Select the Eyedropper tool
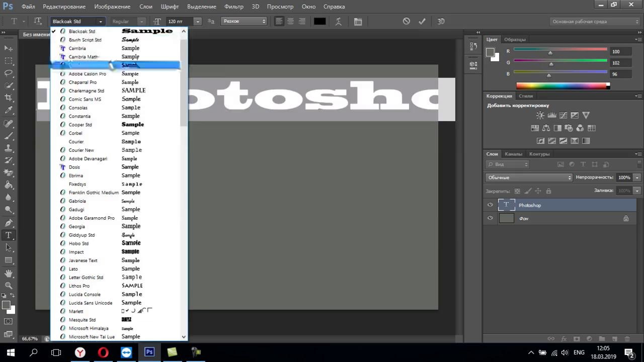644x362 pixels. pos(9,110)
